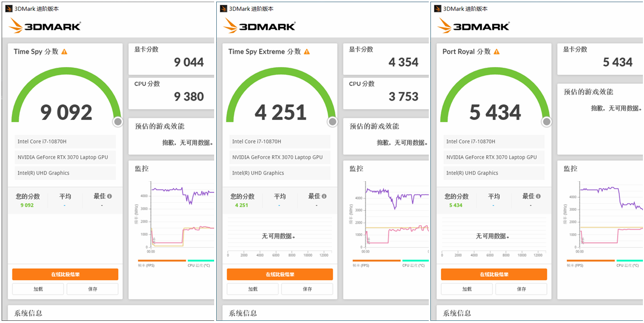Click the 最佳 info icon in Time Spy panel

[x=109, y=197]
